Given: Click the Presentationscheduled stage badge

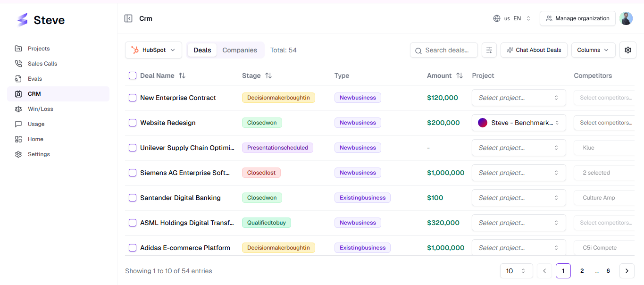Looking at the screenshot, I should click(277, 148).
